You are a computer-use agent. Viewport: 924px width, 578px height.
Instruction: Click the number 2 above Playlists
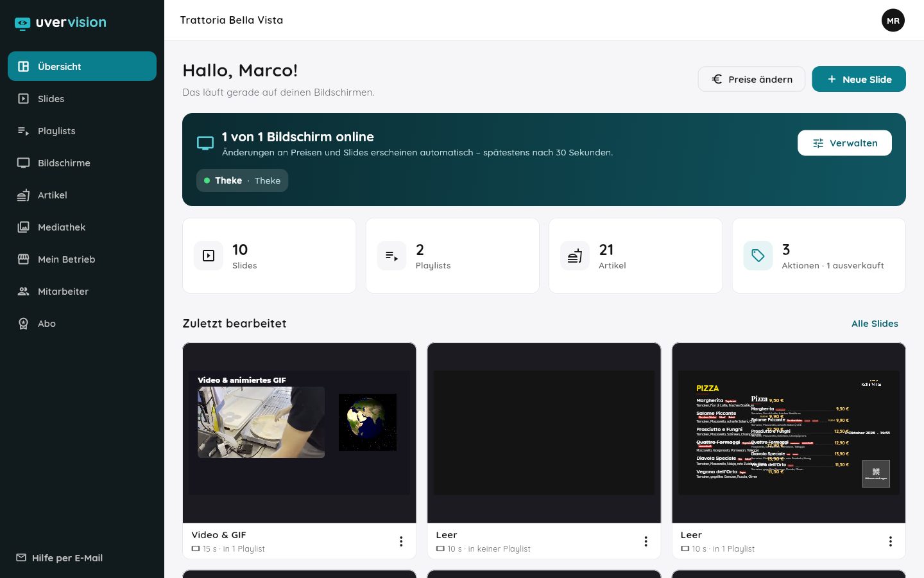point(420,249)
